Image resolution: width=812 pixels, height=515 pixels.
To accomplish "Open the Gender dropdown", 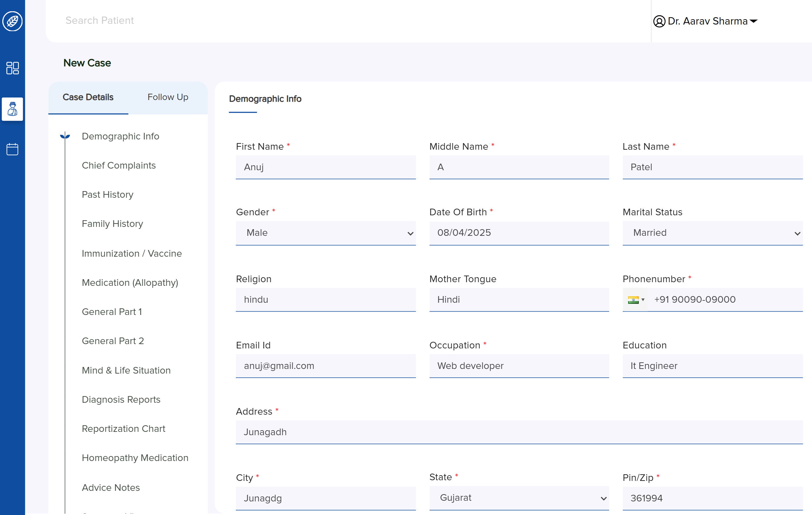I will 325,233.
